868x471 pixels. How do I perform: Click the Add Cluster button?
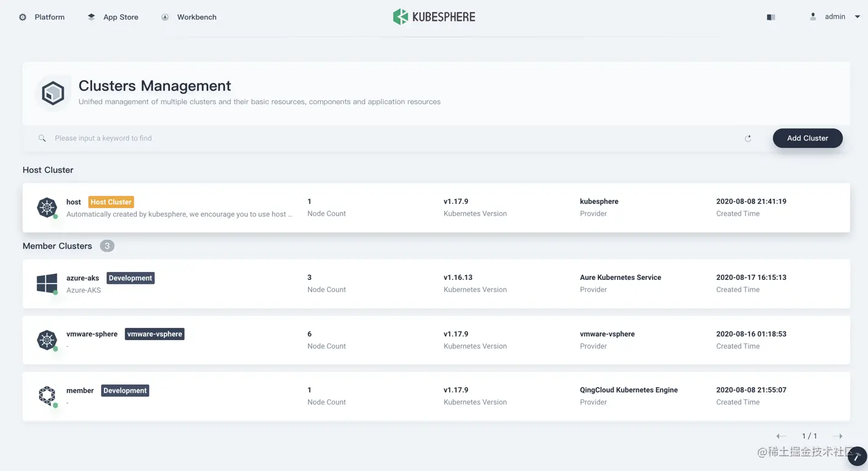point(808,138)
